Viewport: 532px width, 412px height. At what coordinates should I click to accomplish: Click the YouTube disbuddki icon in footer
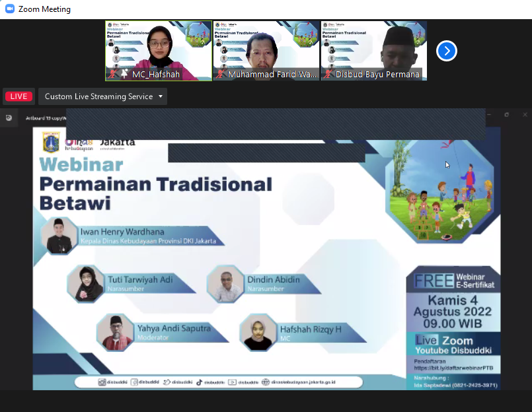(232, 382)
